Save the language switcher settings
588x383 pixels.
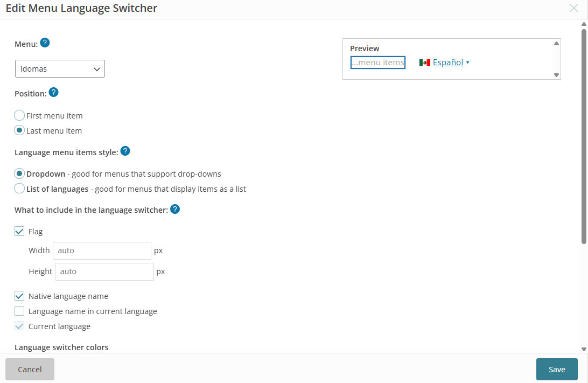(557, 369)
